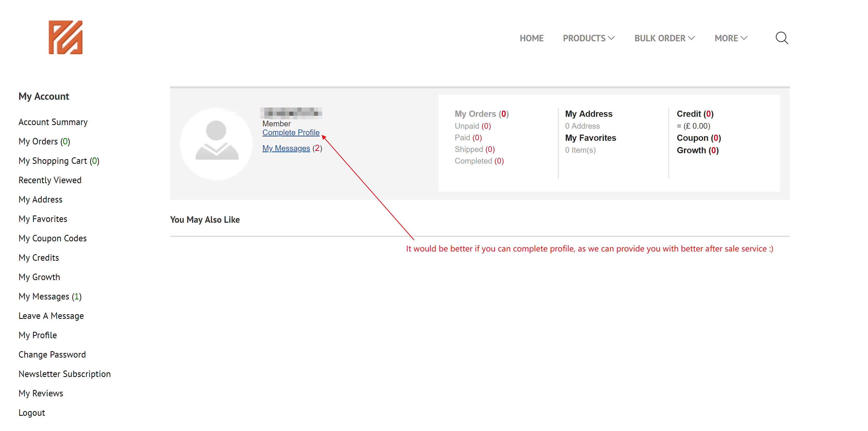Open the MORE dropdown menu

point(731,38)
